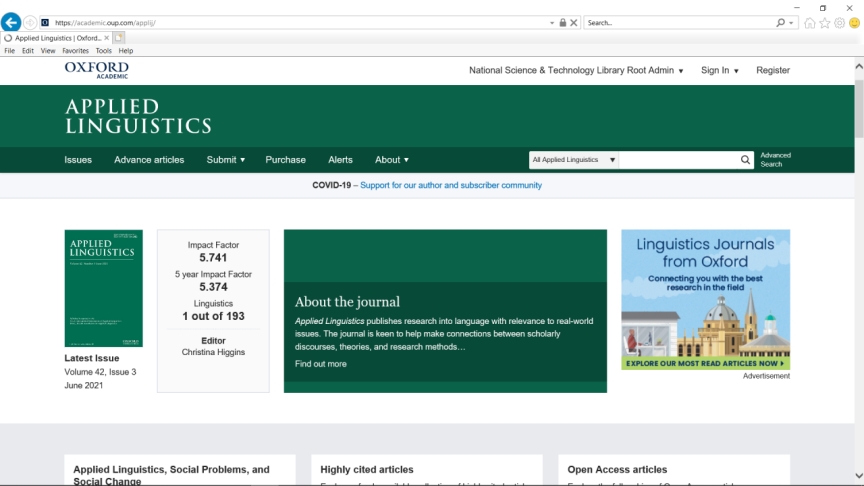Click inside the journal search text field
Viewport: 864px width, 486px height.
tap(678, 160)
